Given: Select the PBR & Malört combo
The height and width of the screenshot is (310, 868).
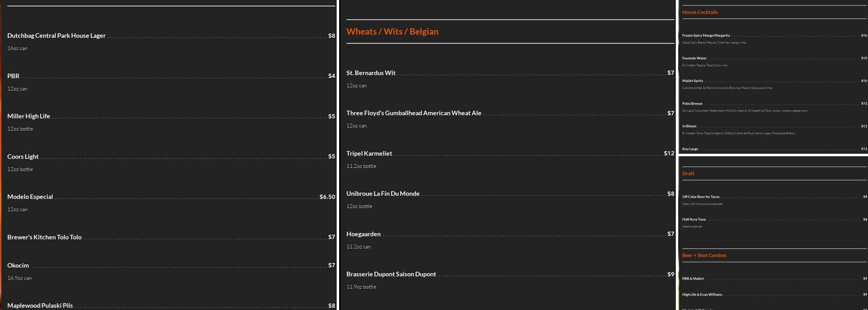Looking at the screenshot, I should 693,278.
